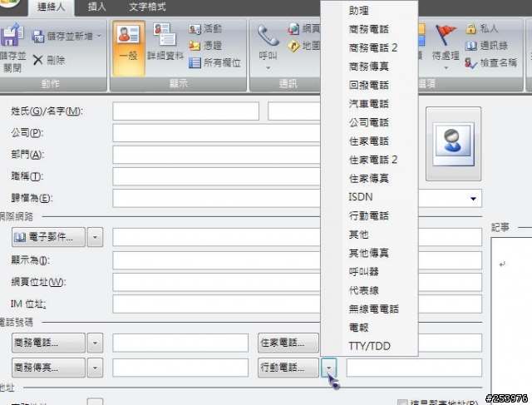This screenshot has height=405, width=532.
Task: Show the Activities view
Action: point(205,28)
